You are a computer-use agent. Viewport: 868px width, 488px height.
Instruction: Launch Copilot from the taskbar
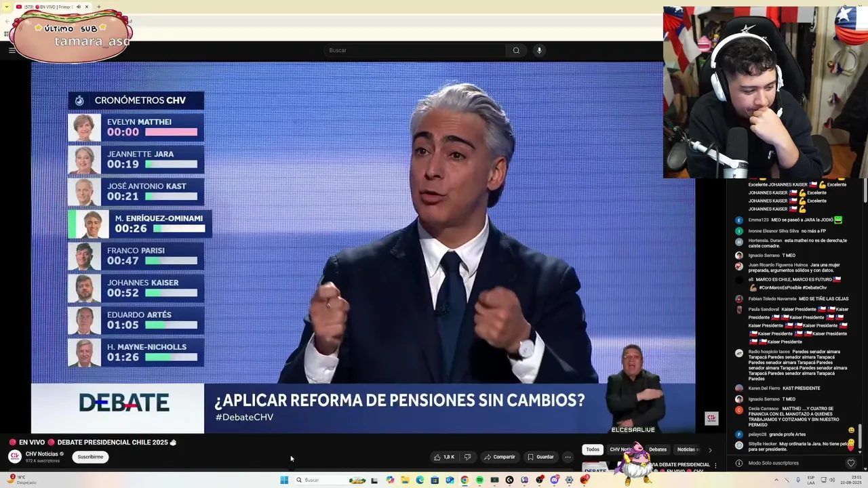[390, 480]
